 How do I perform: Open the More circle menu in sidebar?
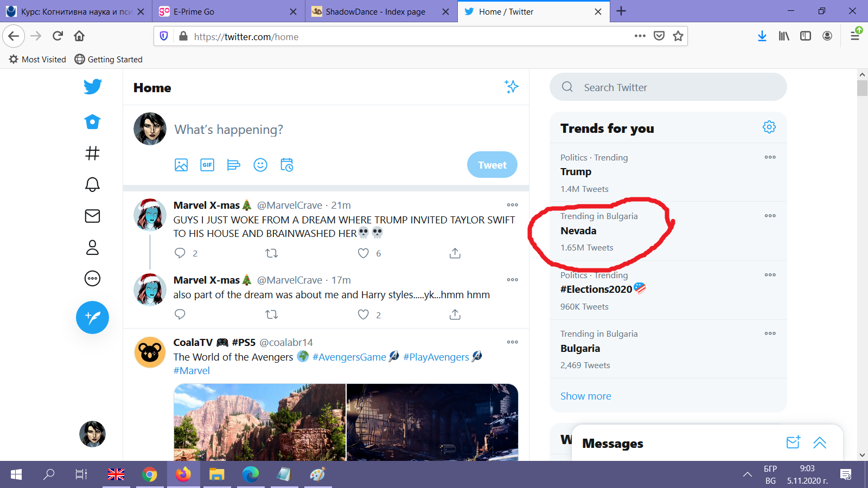coord(93,279)
